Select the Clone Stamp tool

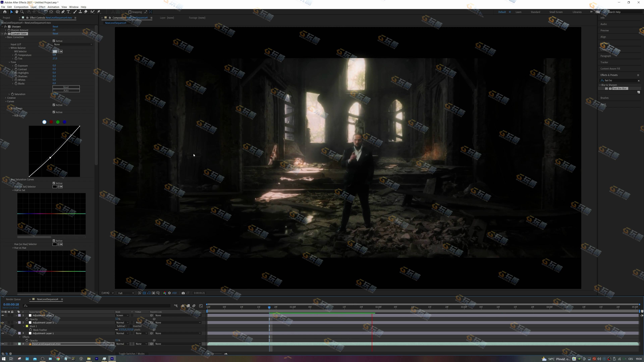[80, 12]
